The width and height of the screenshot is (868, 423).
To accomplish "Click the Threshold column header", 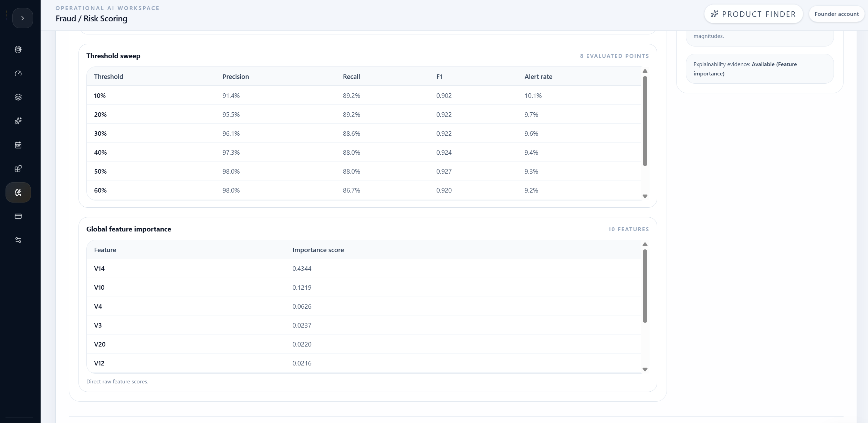I will coord(108,76).
